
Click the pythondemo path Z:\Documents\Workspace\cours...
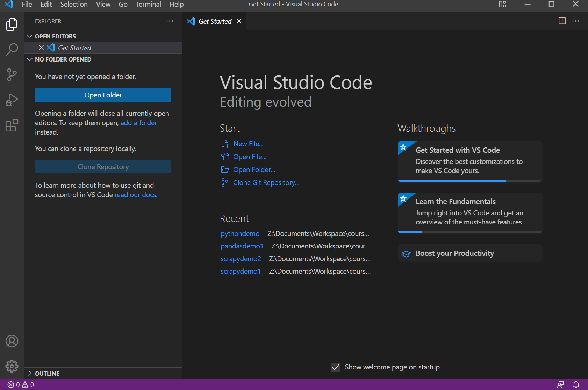[318, 233]
